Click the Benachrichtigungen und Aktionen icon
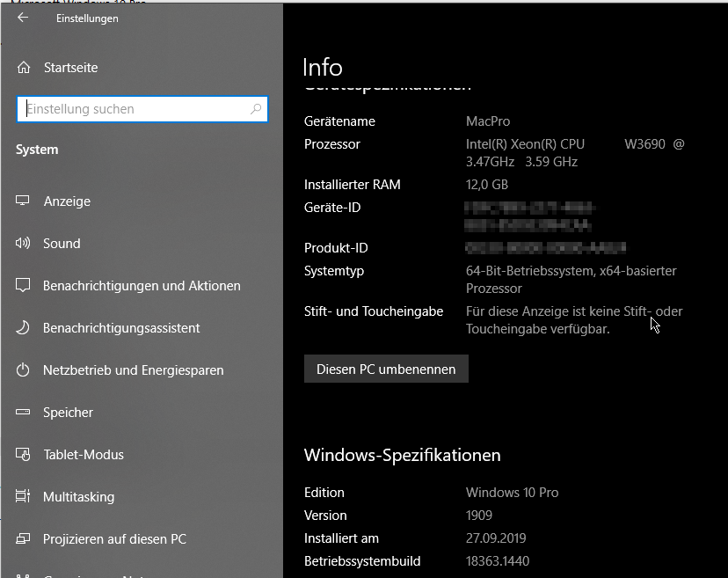 (22, 285)
